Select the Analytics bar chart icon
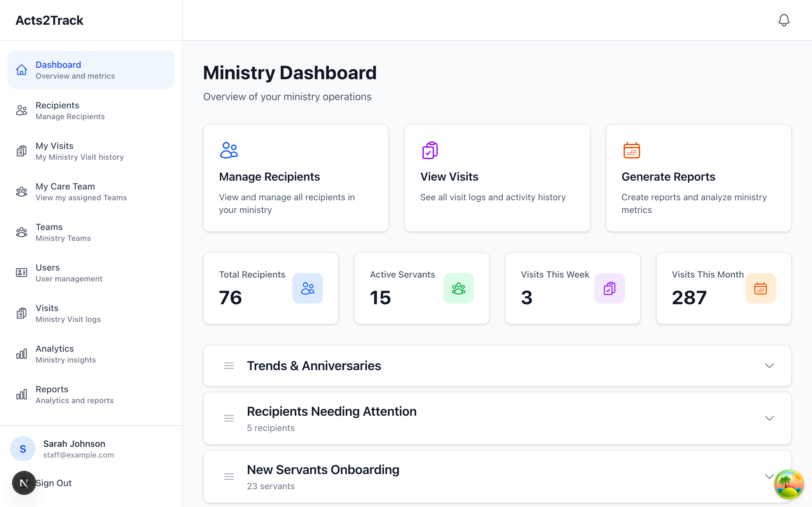Viewport: 812px width, 507px height. coord(22,353)
